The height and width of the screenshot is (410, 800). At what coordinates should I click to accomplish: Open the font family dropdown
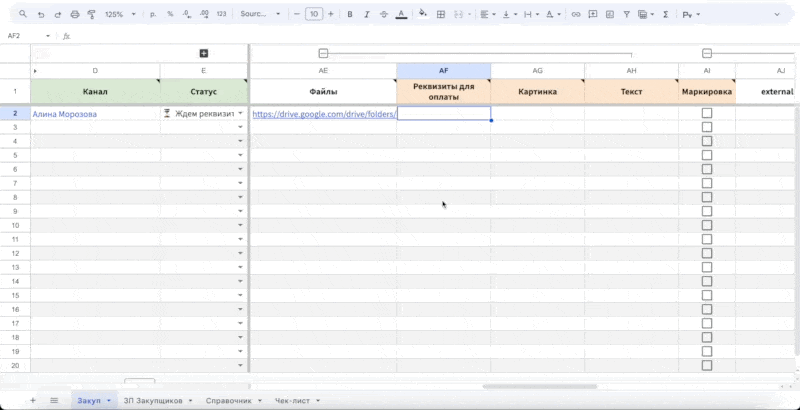pyautogui.click(x=260, y=14)
